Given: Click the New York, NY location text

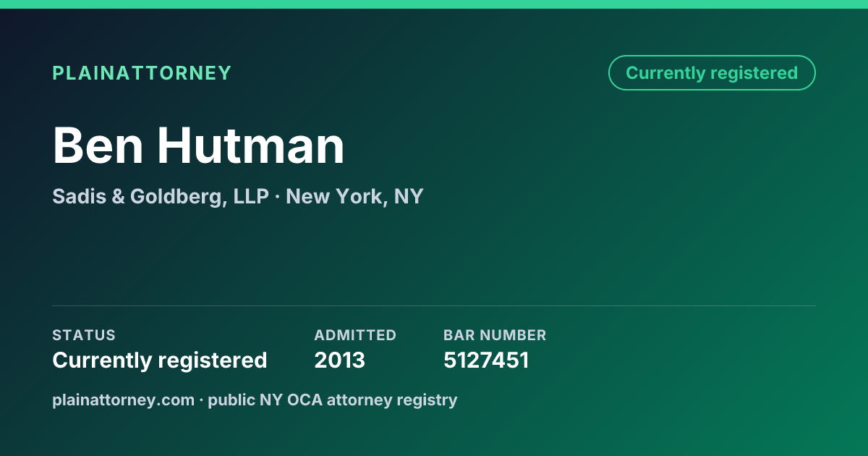Looking at the screenshot, I should pos(354,196).
